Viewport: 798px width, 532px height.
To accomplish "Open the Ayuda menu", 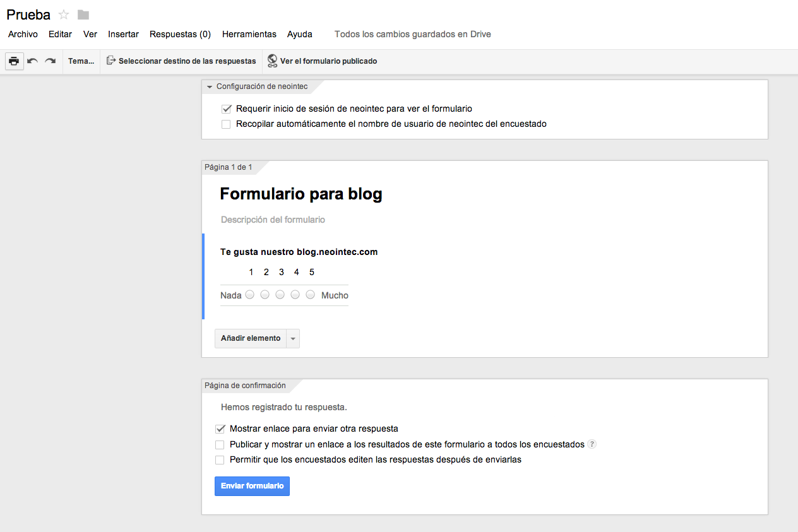I will tap(300, 34).
